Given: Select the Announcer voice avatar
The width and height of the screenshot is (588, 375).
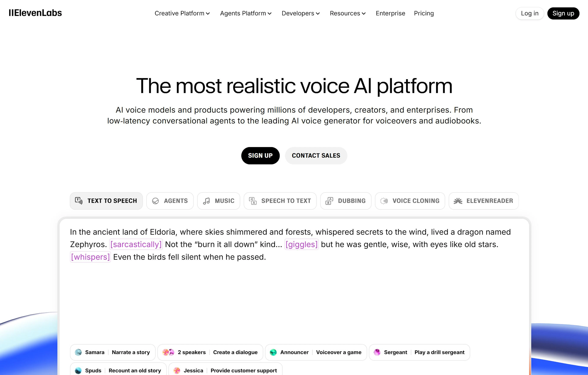Looking at the screenshot, I should [x=273, y=352].
